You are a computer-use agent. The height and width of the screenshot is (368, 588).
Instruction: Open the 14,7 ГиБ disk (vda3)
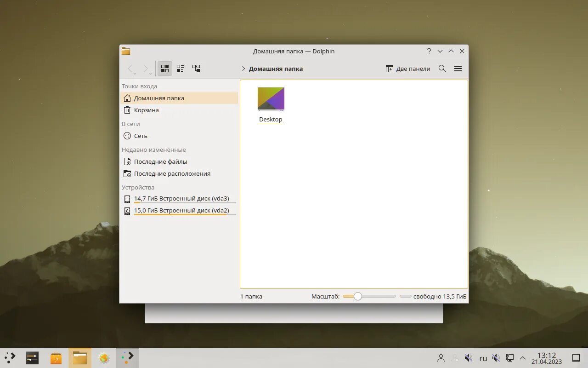[x=179, y=199]
